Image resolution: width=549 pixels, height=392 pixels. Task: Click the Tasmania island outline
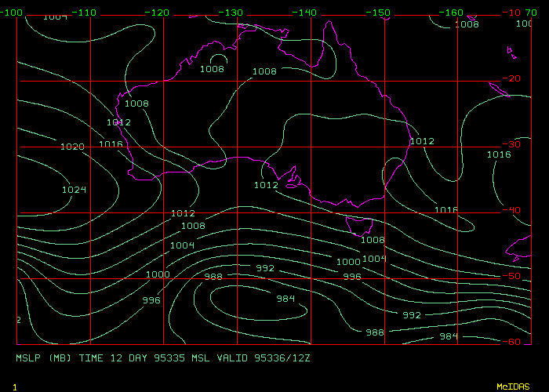coord(360,227)
